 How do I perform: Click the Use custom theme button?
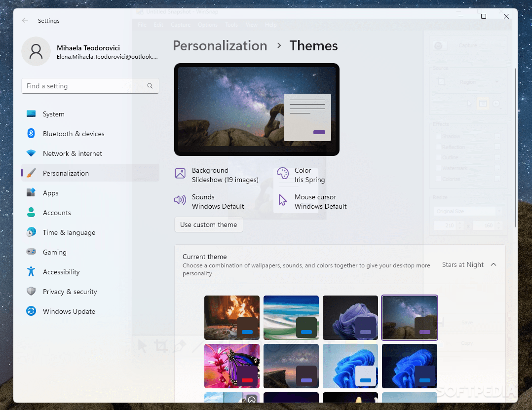tap(209, 224)
